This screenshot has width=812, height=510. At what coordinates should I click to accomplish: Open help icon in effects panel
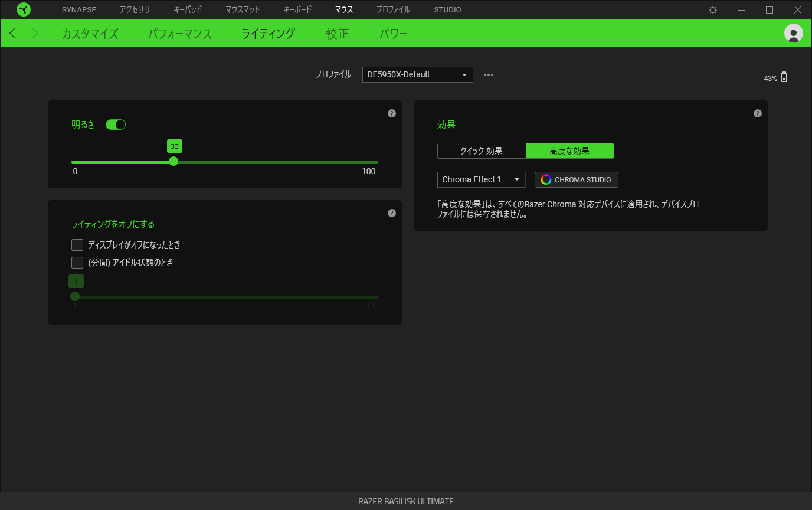tap(758, 113)
